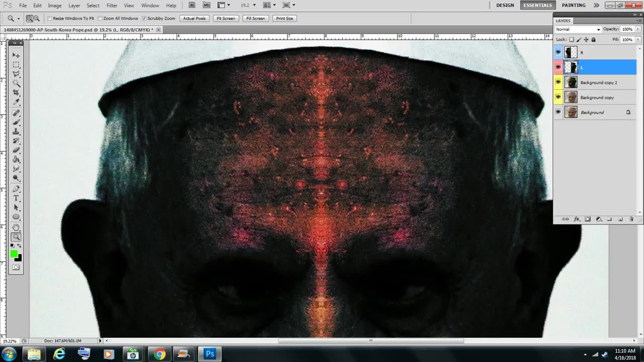Click the Actual Pixels button
The width and height of the screenshot is (644, 362).
194,19
